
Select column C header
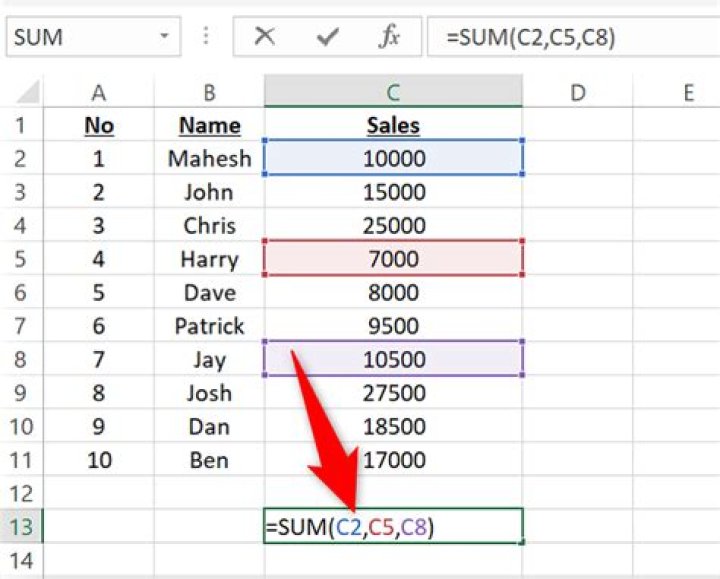click(x=393, y=93)
